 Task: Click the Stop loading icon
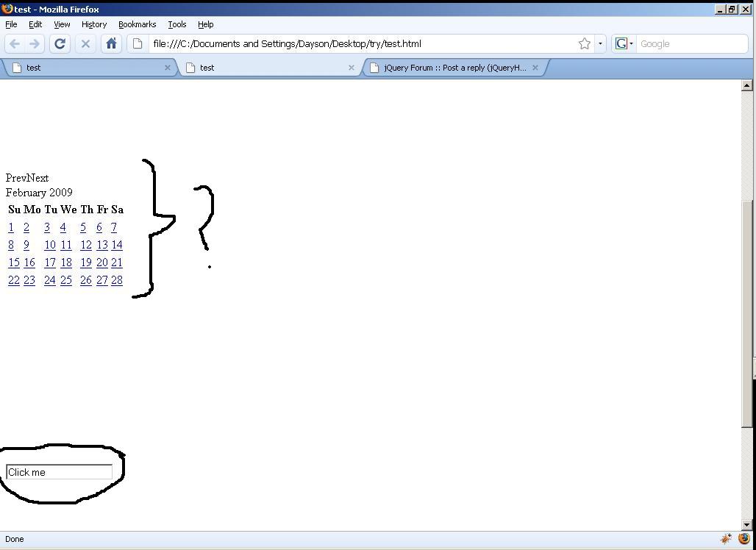pyautogui.click(x=85, y=44)
